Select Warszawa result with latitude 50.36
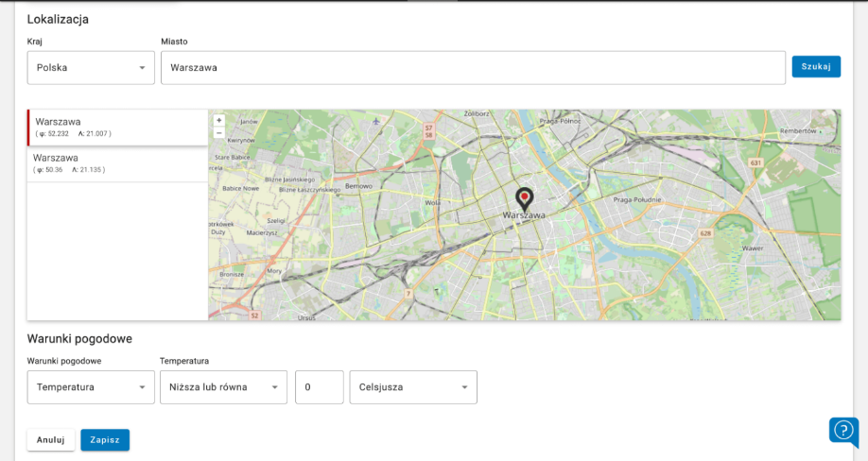 [x=118, y=163]
